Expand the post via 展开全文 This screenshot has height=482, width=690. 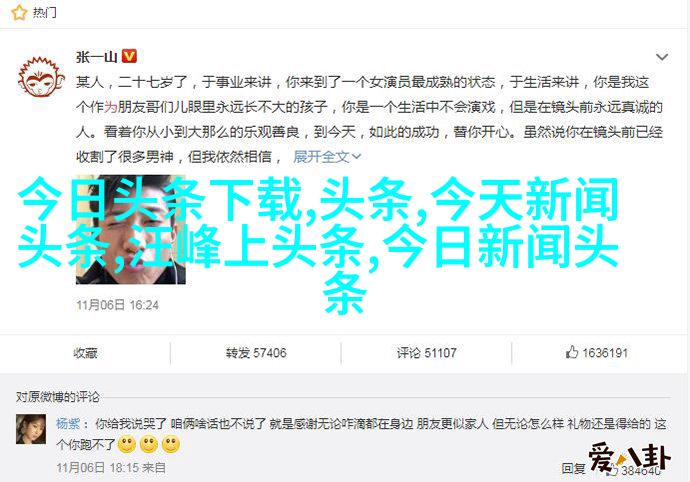[327, 156]
